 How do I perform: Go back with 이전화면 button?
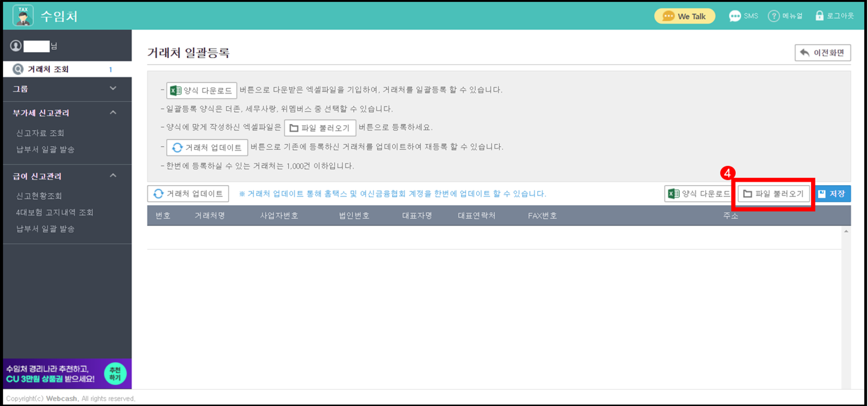coord(822,53)
